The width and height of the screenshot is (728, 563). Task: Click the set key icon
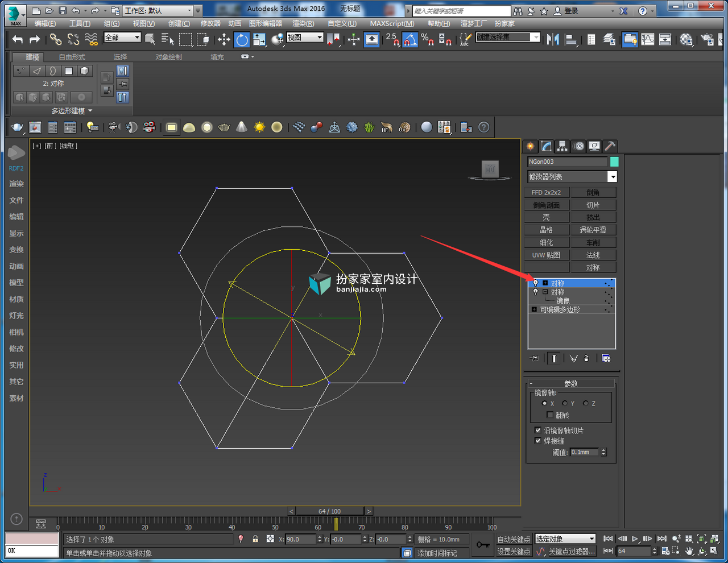(x=483, y=545)
